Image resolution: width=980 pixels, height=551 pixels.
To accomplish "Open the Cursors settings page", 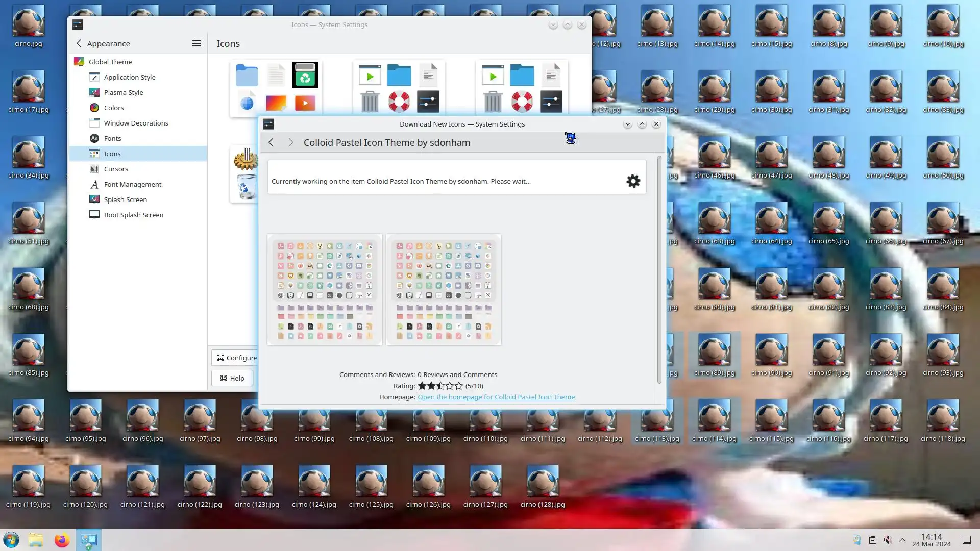I will click(116, 169).
